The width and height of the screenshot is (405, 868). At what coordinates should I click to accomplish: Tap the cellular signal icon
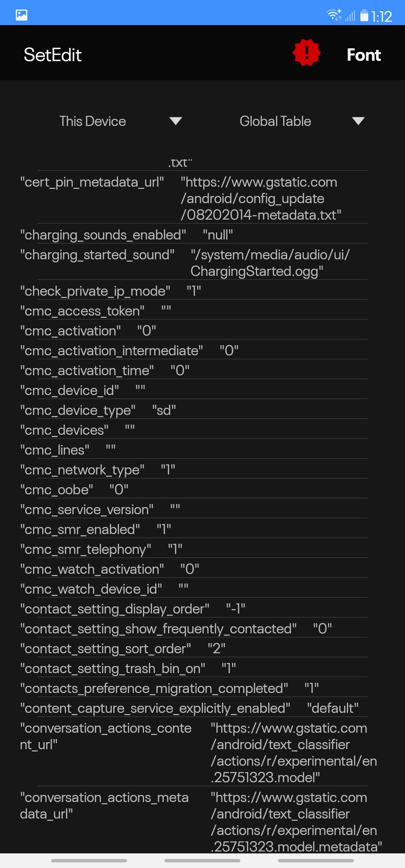350,16
